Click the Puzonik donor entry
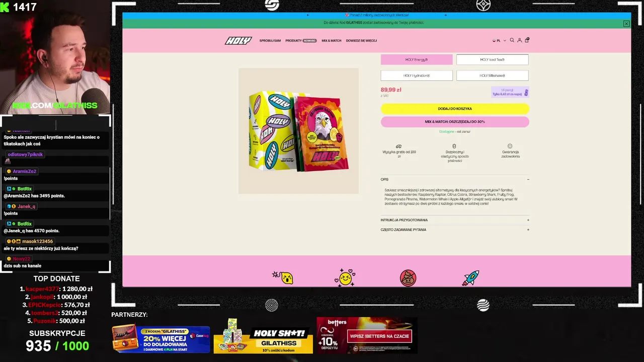644x362 pixels. pos(56,321)
